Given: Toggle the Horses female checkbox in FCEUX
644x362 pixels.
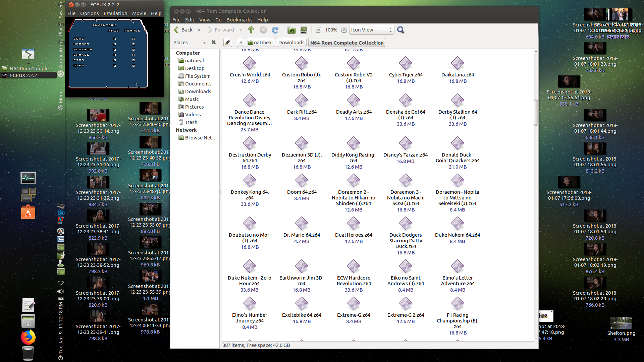Looking at the screenshot, I should pyautogui.click(x=133, y=44).
